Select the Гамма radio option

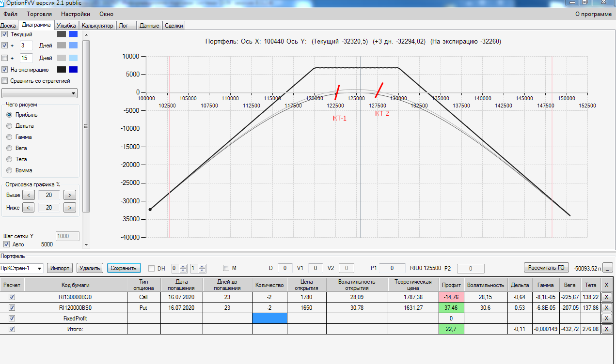point(9,137)
